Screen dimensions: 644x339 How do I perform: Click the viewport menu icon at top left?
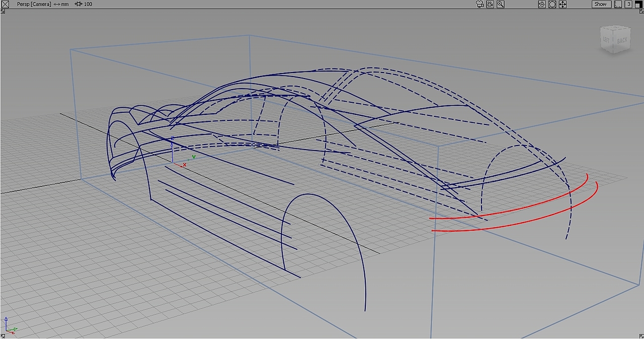tap(5, 4)
